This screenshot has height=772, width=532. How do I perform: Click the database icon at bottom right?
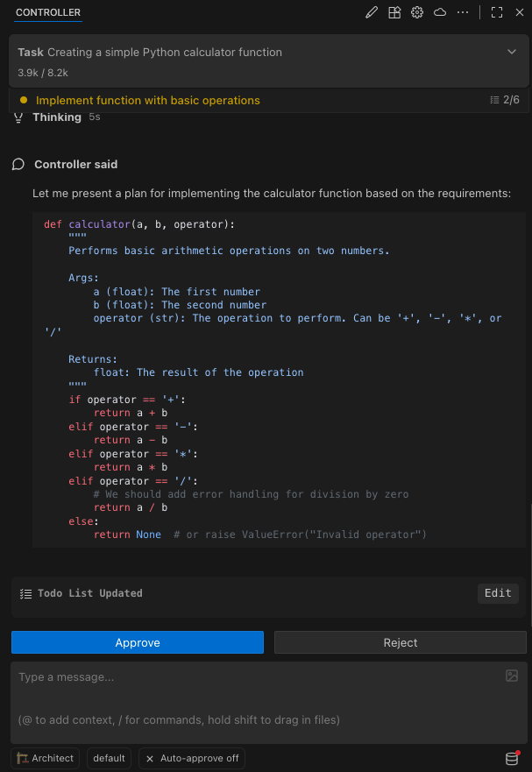512,758
